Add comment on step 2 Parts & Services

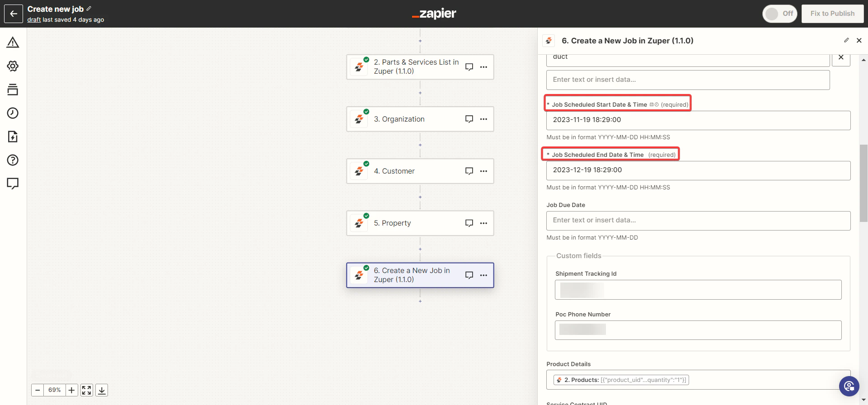point(469,67)
